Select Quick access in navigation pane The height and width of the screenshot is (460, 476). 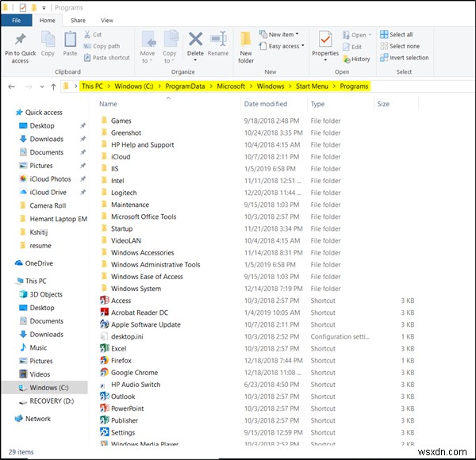tap(40, 113)
